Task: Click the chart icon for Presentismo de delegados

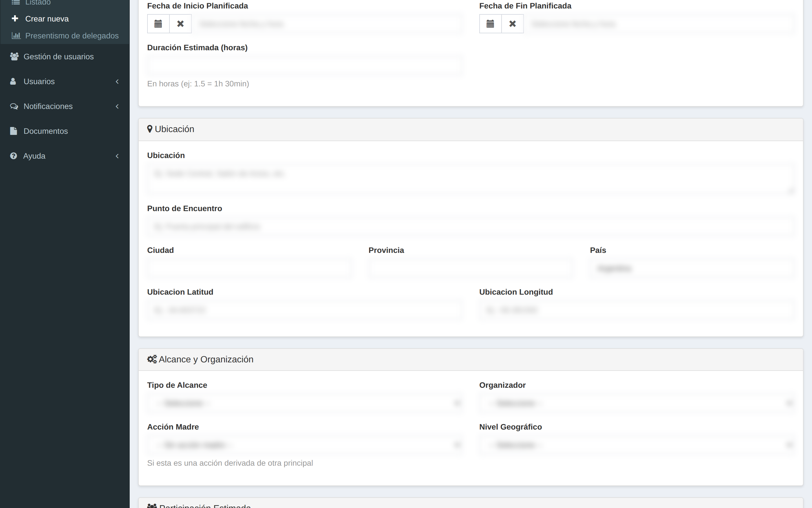Action: (16, 35)
